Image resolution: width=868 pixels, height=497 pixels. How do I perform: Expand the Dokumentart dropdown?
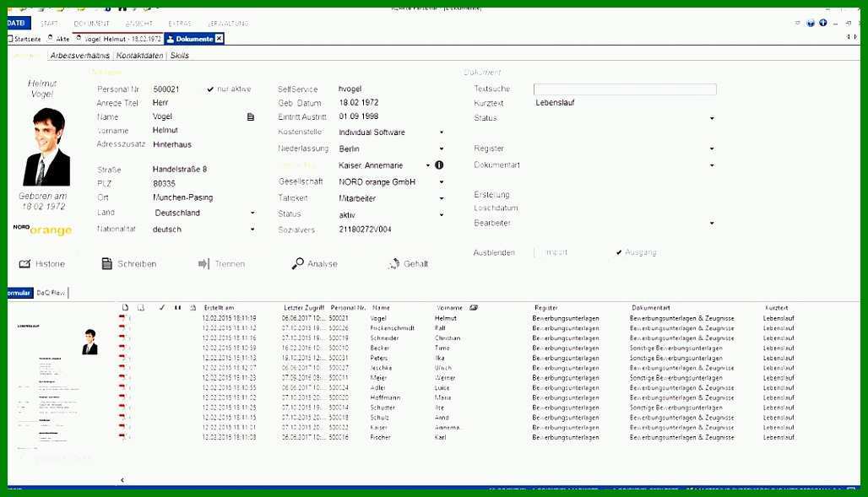click(x=712, y=165)
